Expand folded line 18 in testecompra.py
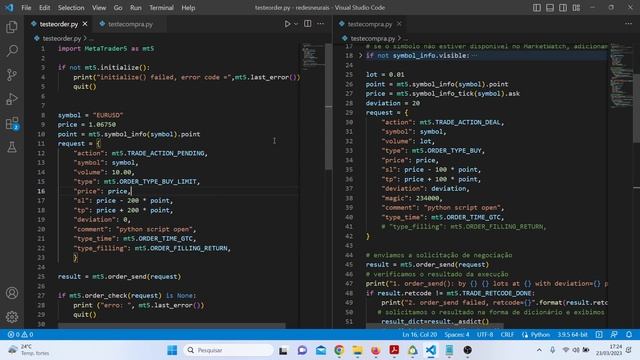Viewport: 640px width, 360px height. coord(360,56)
